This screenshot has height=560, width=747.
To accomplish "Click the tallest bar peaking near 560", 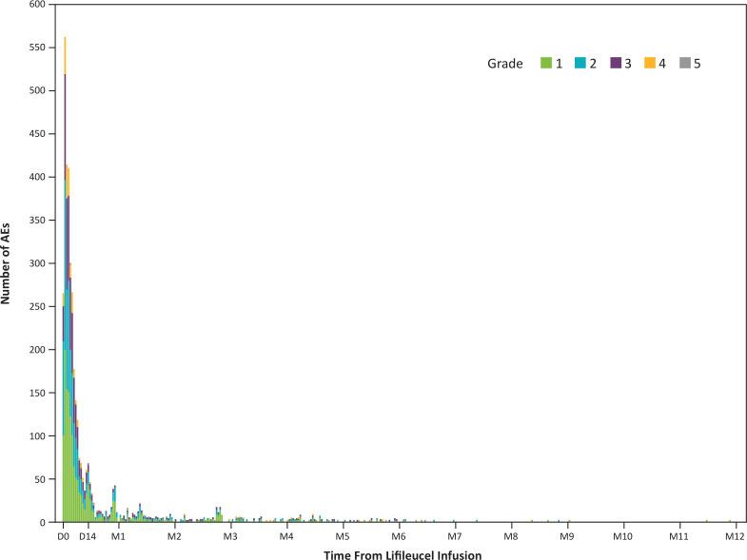I will click(65, 280).
